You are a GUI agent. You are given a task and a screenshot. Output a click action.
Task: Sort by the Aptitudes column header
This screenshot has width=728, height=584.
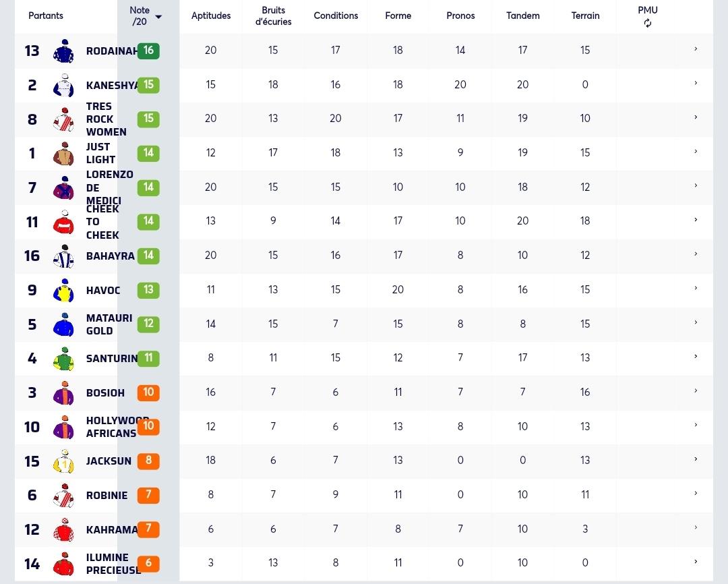coord(211,16)
